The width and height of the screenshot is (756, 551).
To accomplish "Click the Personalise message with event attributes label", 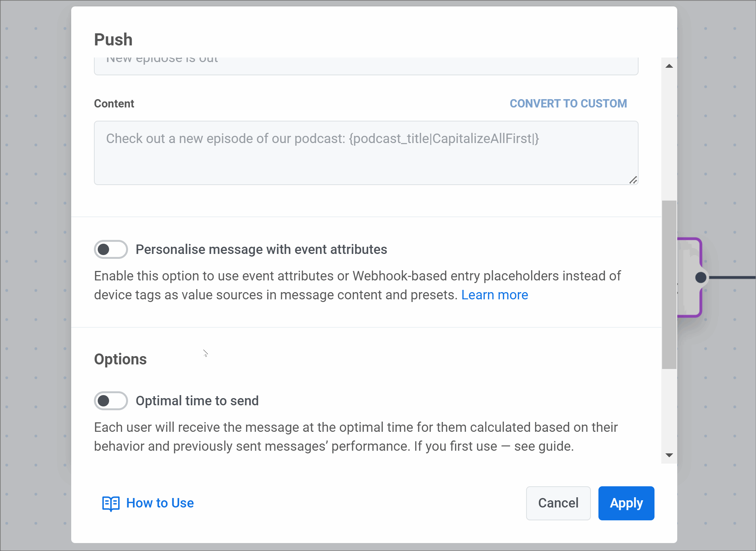I will pyautogui.click(x=261, y=249).
